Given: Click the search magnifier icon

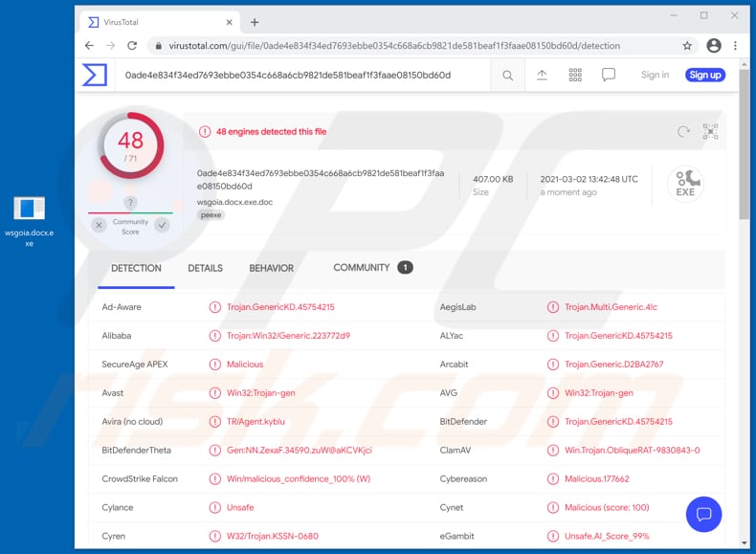Looking at the screenshot, I should click(x=508, y=75).
